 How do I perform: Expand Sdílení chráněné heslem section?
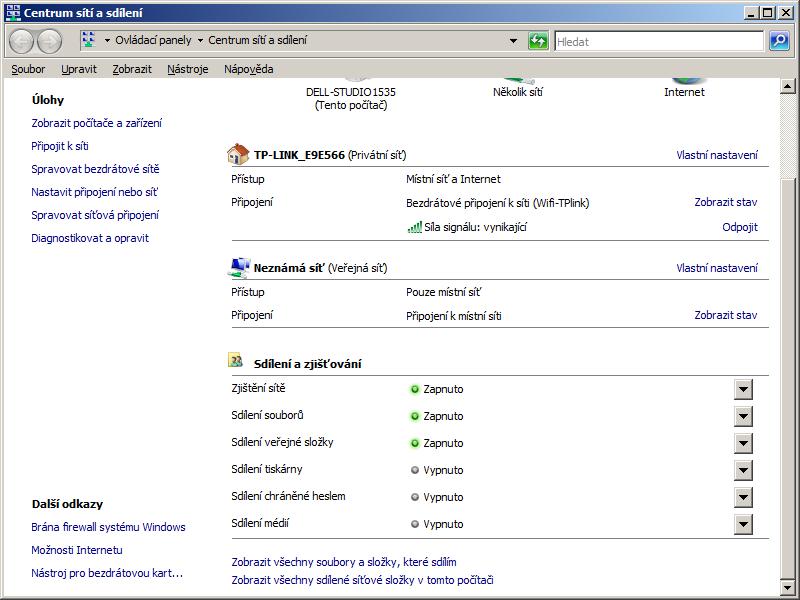[x=742, y=497]
